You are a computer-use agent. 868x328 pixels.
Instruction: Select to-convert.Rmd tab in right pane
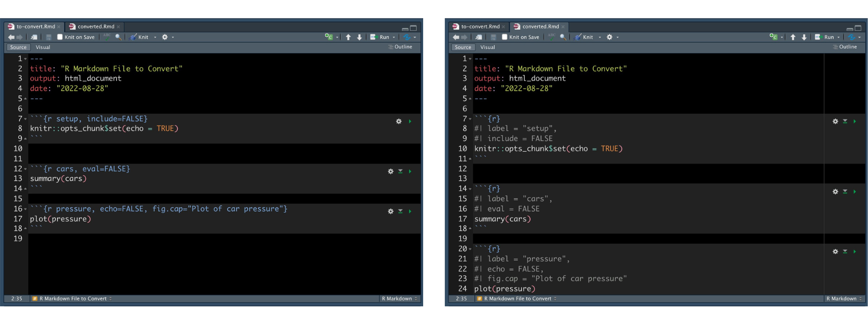480,27
